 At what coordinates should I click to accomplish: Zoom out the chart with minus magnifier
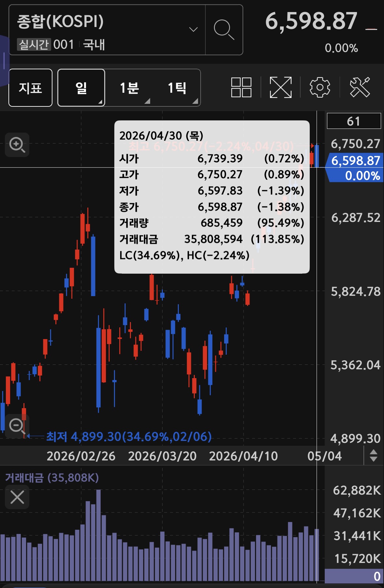(17, 426)
